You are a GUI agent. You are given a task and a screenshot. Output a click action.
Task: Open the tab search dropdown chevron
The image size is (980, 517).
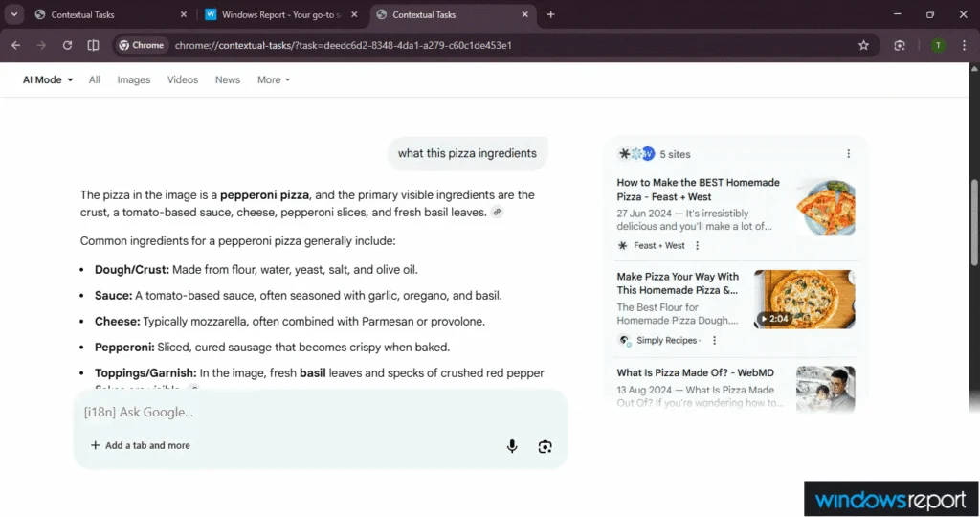point(15,14)
